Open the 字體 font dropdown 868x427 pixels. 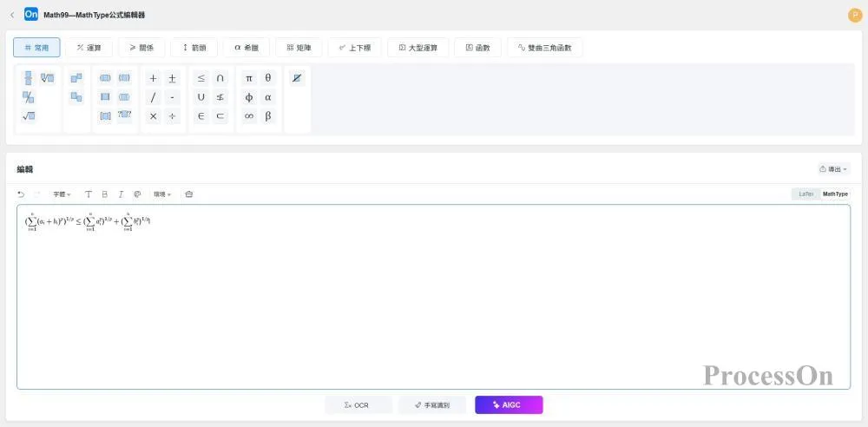click(x=62, y=194)
